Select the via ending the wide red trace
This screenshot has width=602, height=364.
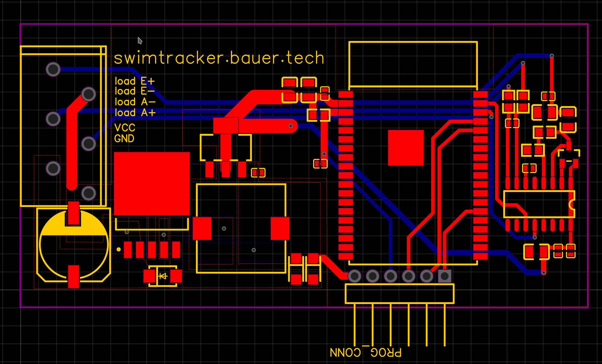click(x=290, y=126)
